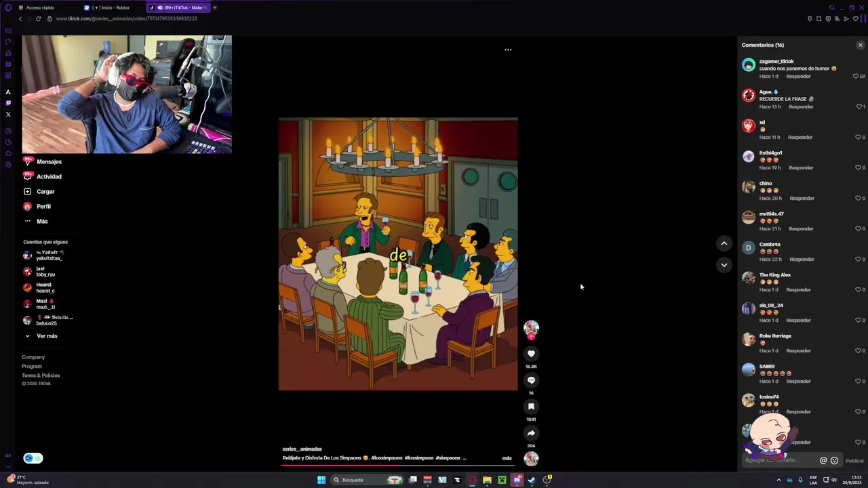Publish the comment with Publicar
Screen dimensions: 868x488
coord(854,461)
